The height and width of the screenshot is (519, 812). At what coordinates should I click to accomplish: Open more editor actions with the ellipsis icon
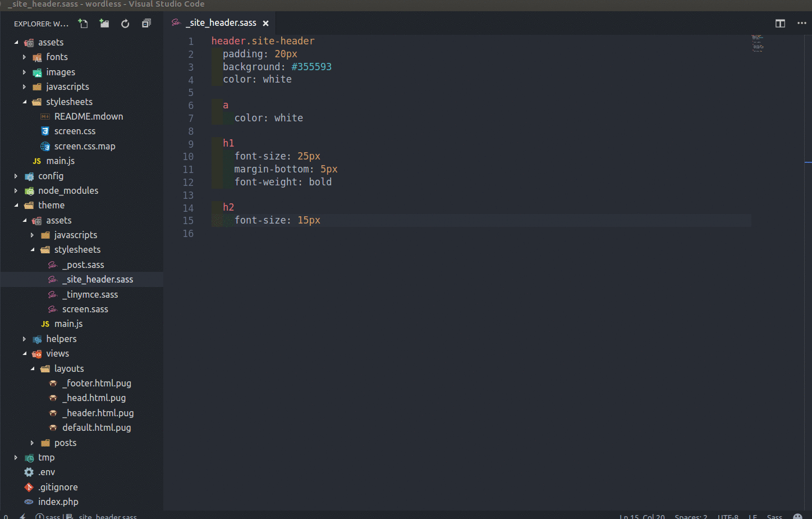[x=801, y=24]
